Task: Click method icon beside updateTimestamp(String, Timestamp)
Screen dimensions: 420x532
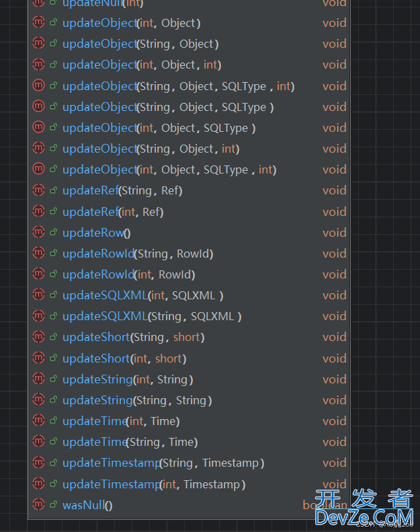Action: [x=39, y=462]
